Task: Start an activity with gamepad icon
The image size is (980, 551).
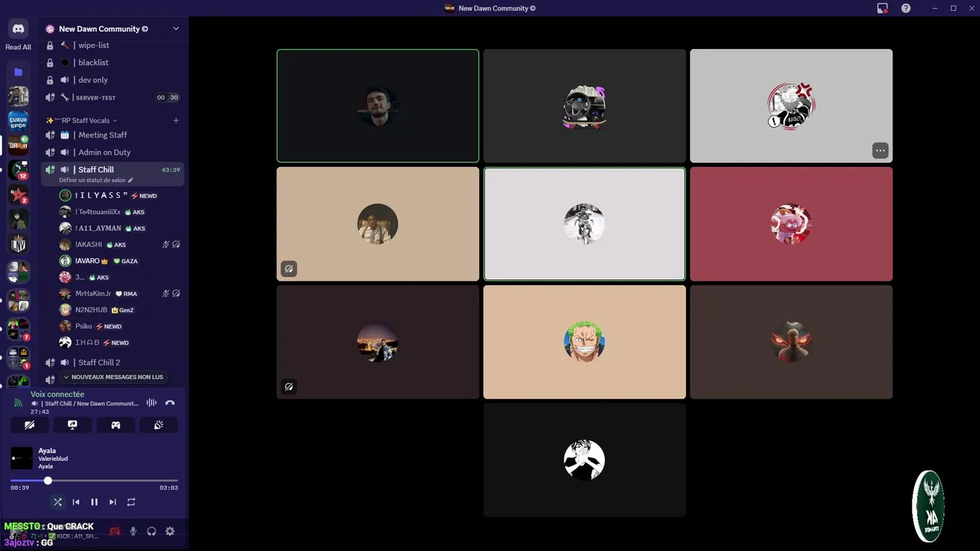Action: (116, 425)
